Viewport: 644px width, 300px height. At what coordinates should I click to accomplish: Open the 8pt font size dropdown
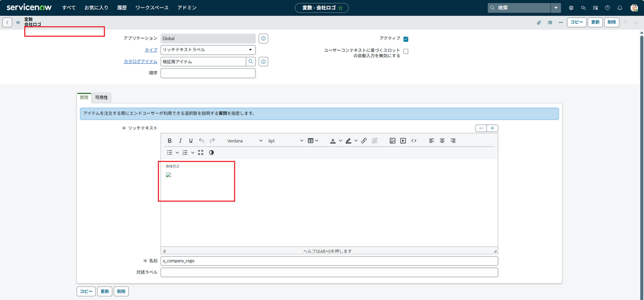285,141
